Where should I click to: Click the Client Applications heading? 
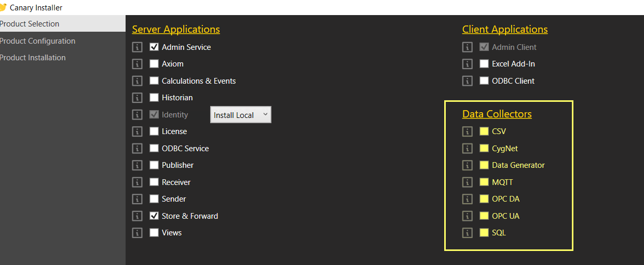pyautogui.click(x=505, y=29)
